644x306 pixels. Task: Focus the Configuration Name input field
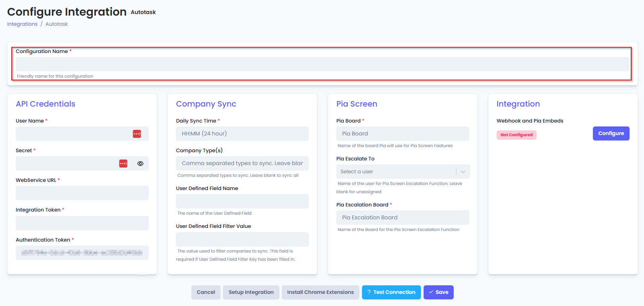[x=322, y=64]
